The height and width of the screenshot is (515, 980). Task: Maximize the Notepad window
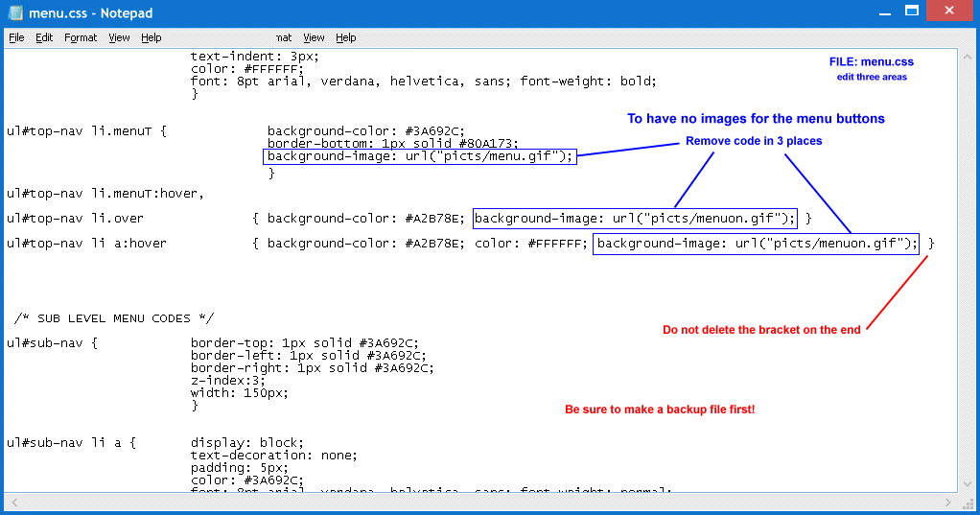910,11
